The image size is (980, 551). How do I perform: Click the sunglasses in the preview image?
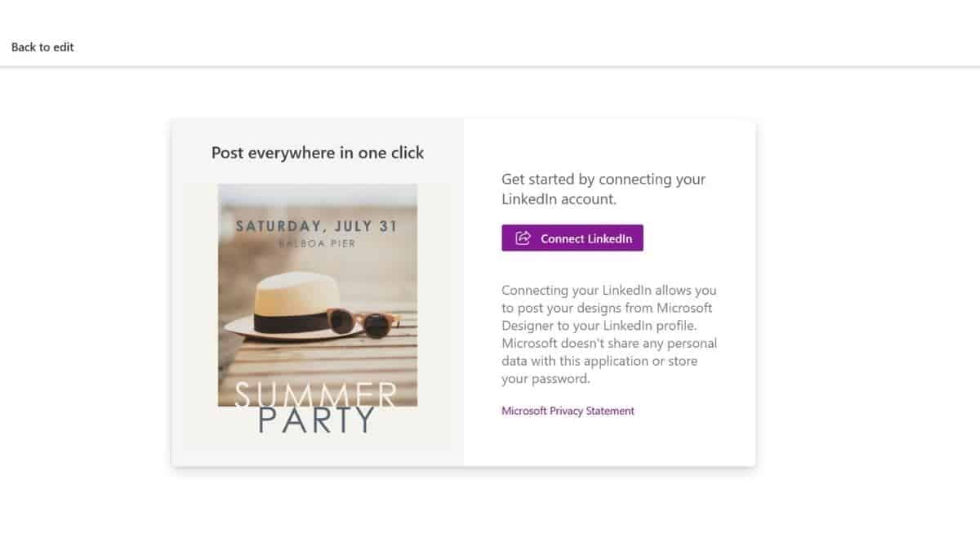359,322
